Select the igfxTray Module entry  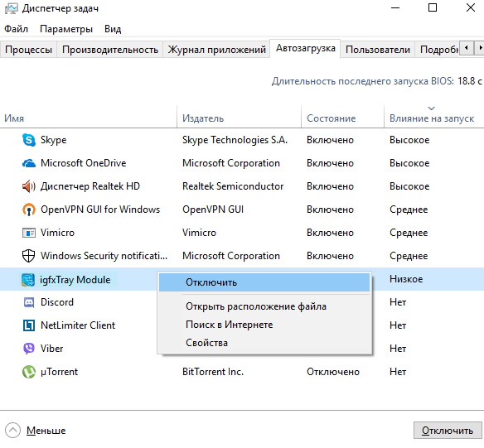coord(75,280)
